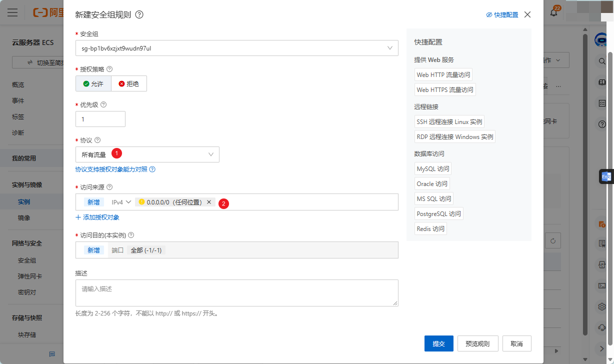Click the 描述 text area
614x364 pixels.
click(x=237, y=292)
